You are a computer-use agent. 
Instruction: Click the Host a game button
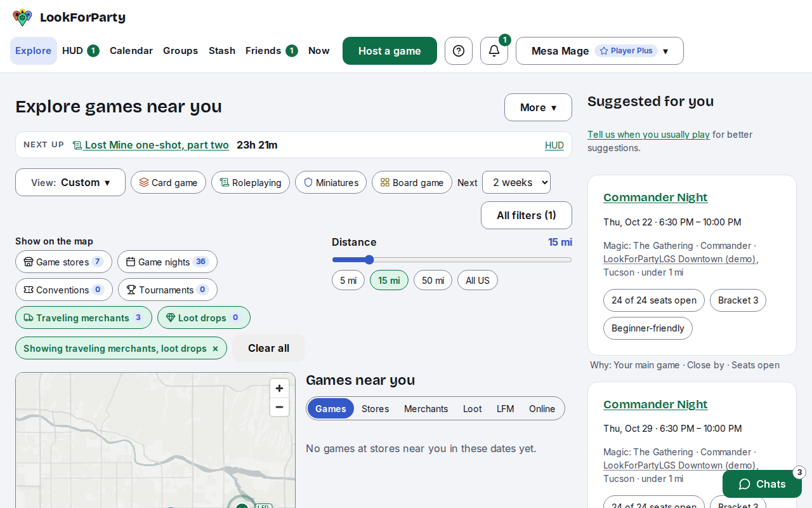click(390, 51)
